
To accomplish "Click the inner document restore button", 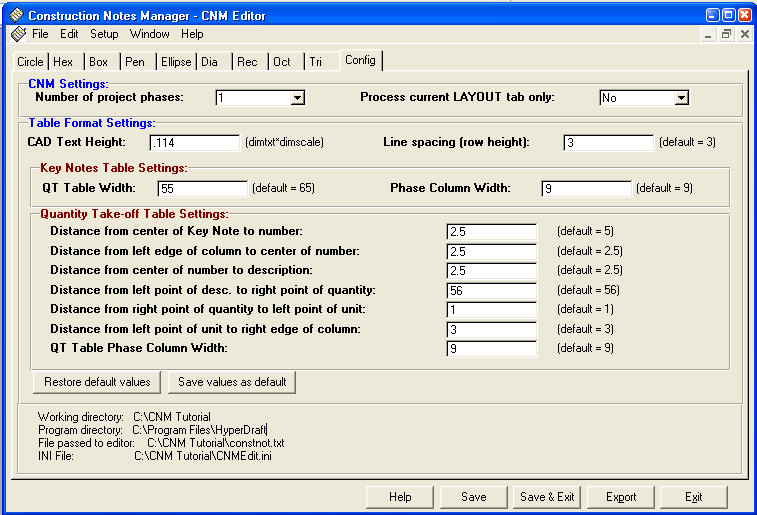I will pyautogui.click(x=726, y=34).
